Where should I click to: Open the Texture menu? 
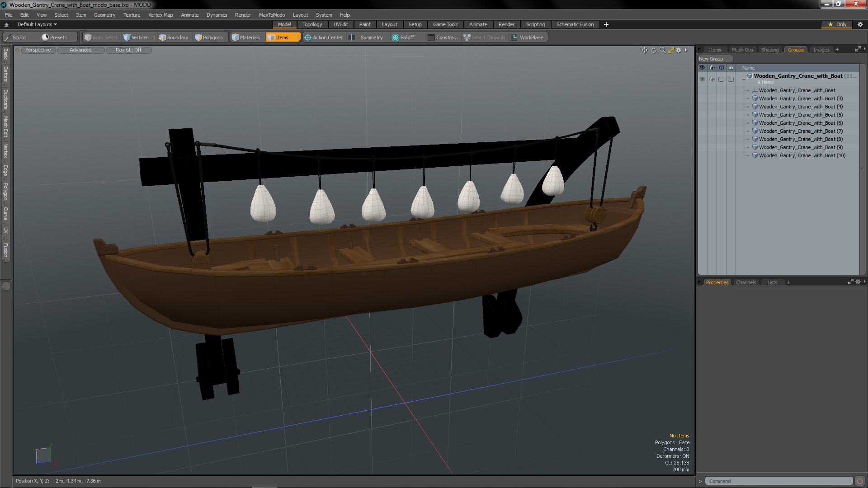point(132,15)
